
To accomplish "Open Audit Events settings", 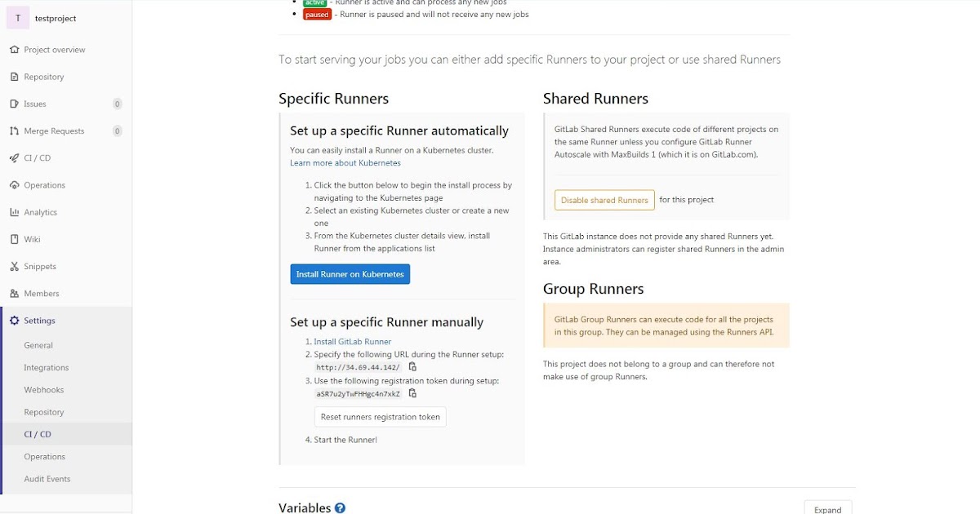I will click(47, 479).
